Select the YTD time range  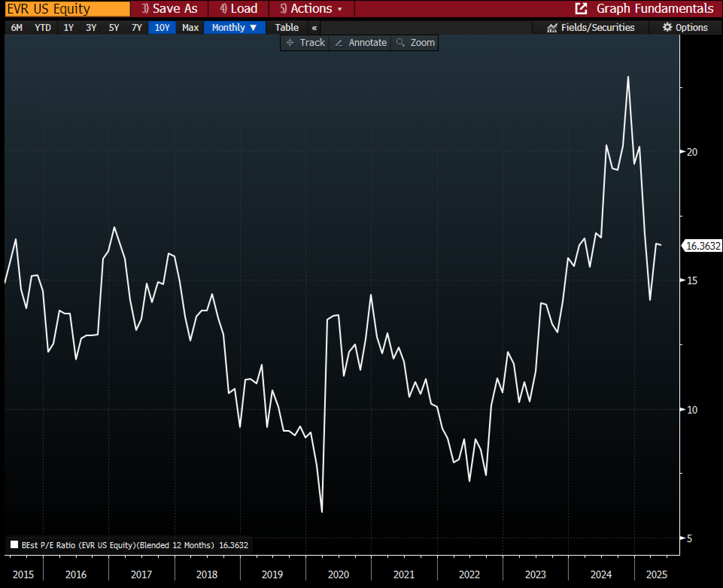click(43, 27)
